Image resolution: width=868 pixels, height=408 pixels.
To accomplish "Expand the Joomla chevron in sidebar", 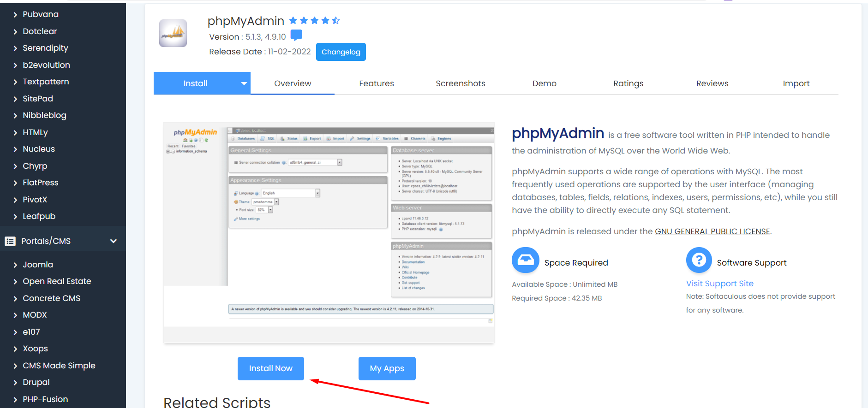I will (15, 265).
